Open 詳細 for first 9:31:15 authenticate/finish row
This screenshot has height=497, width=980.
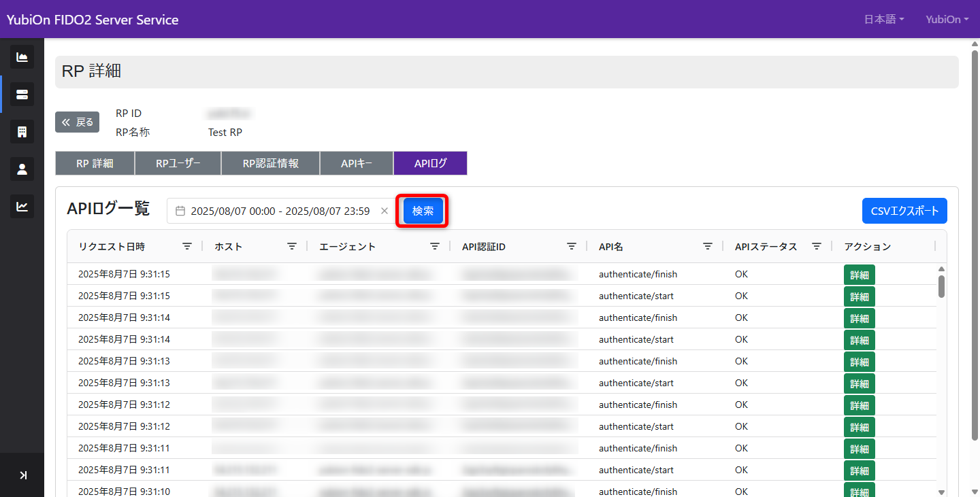point(860,275)
